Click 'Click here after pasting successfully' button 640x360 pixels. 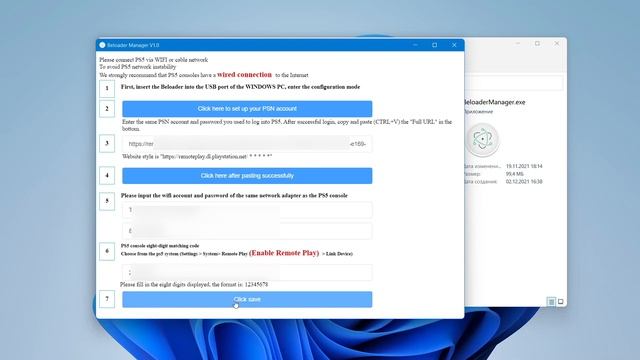click(x=247, y=176)
